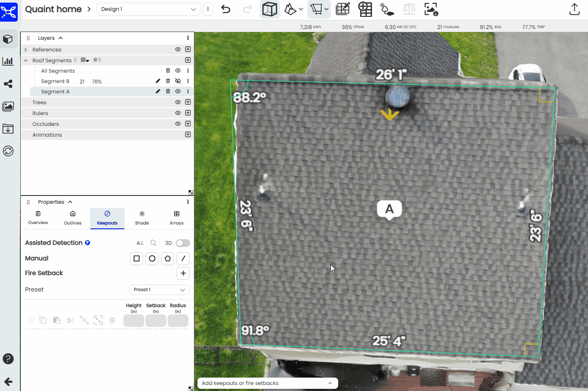Hide the Trees layer

pos(178,102)
